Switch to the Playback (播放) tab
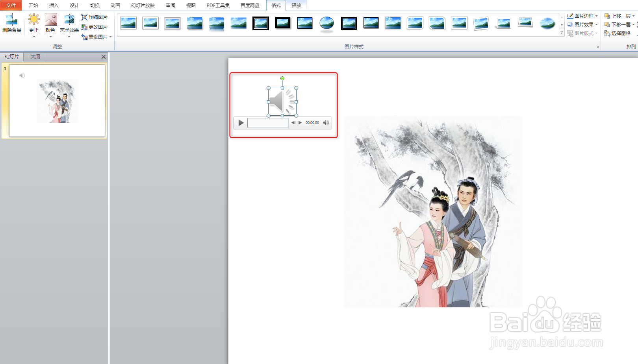638x364 pixels. [x=297, y=5]
